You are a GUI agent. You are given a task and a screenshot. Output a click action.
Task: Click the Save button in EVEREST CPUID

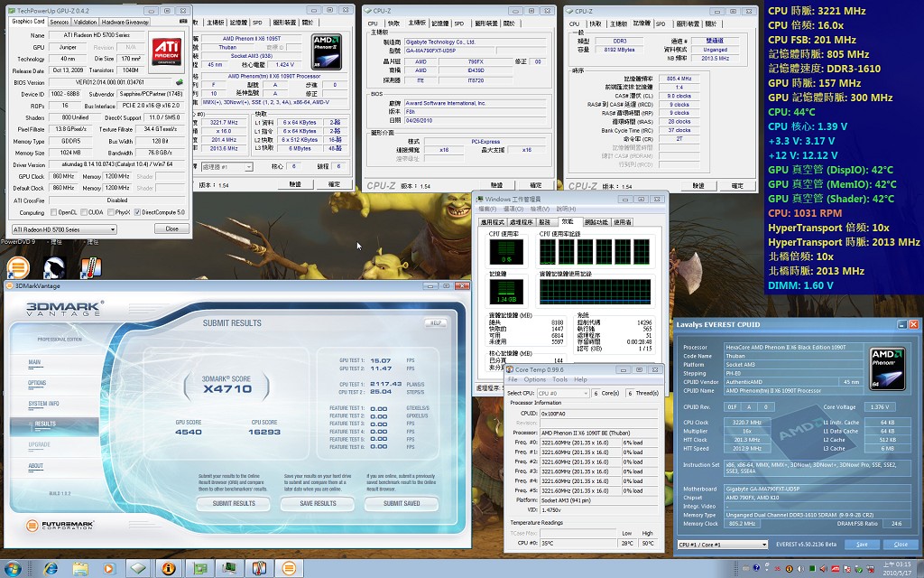(862, 545)
